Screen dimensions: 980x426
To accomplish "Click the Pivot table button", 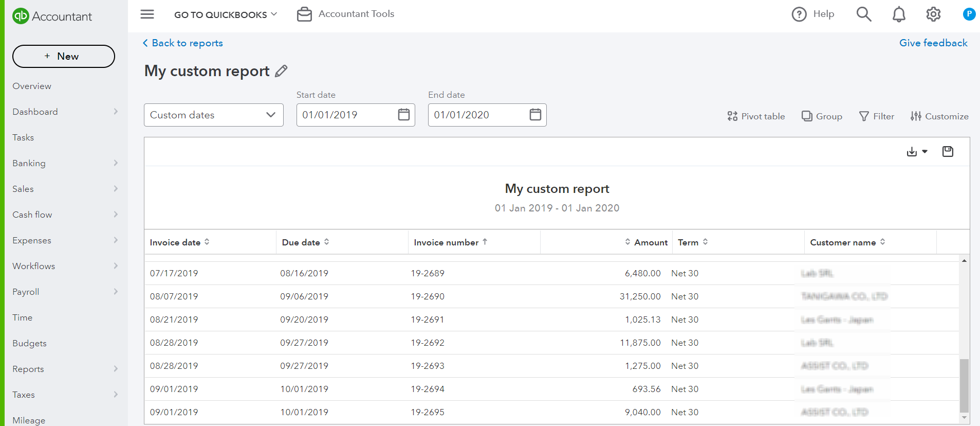I will pyautogui.click(x=756, y=116).
